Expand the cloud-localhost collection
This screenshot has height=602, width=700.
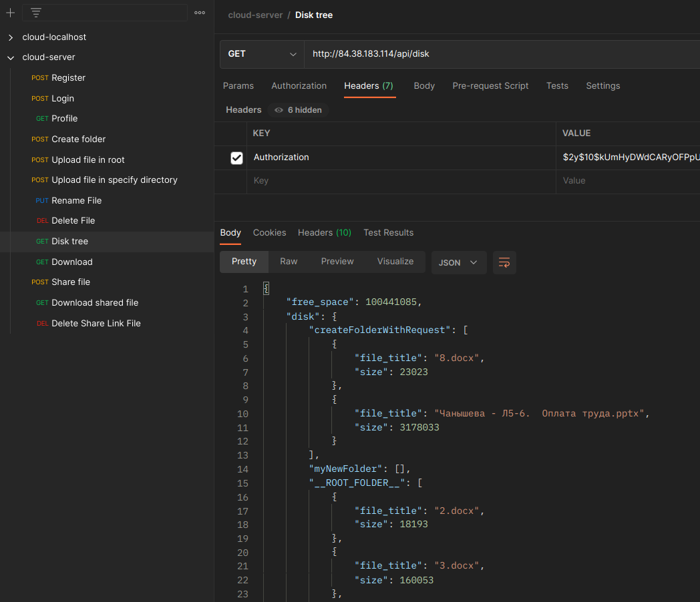point(10,37)
